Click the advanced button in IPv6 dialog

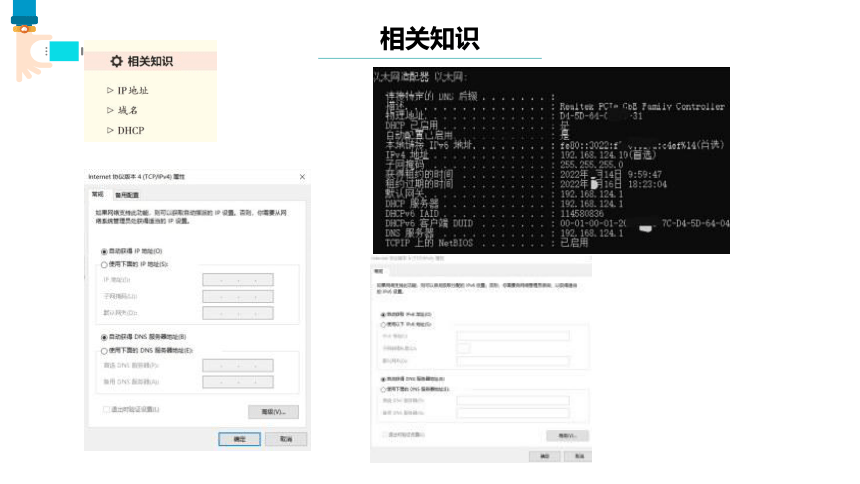click(x=567, y=436)
